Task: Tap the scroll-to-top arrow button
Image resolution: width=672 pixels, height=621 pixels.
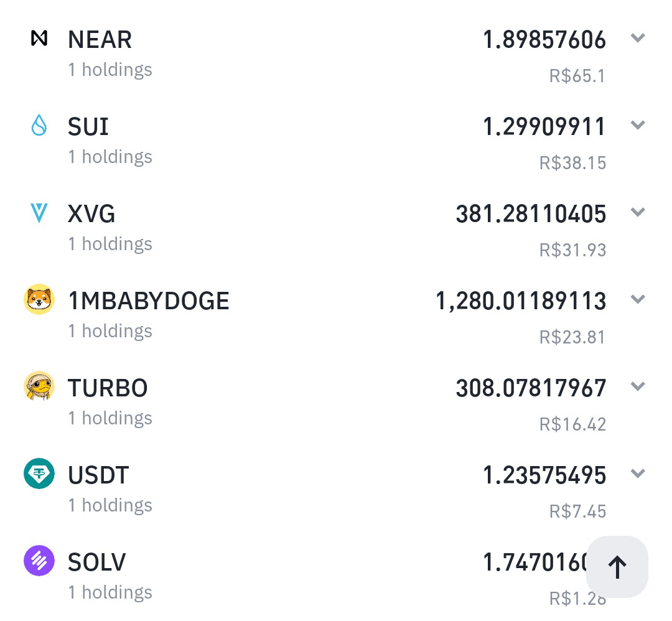Action: coord(617,567)
